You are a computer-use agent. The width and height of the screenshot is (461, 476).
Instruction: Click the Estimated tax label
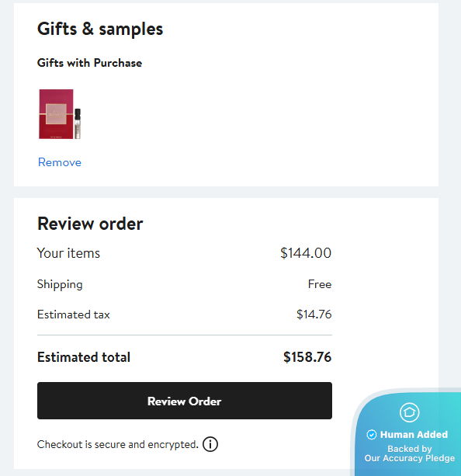(74, 314)
